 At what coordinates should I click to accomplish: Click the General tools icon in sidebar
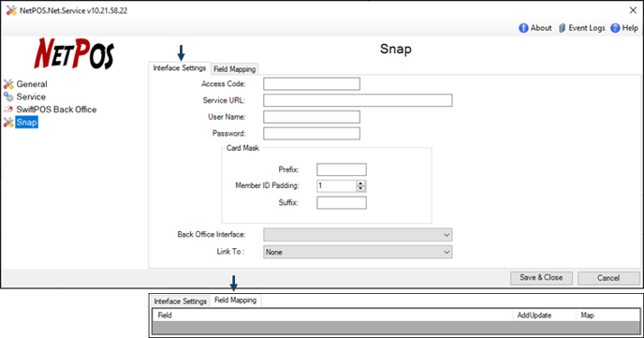(x=8, y=84)
